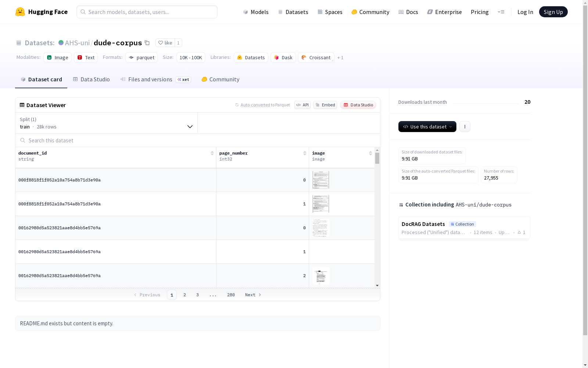Click the scrollbar down arrow in the table
Screen dimensions: 588x368
(377, 286)
